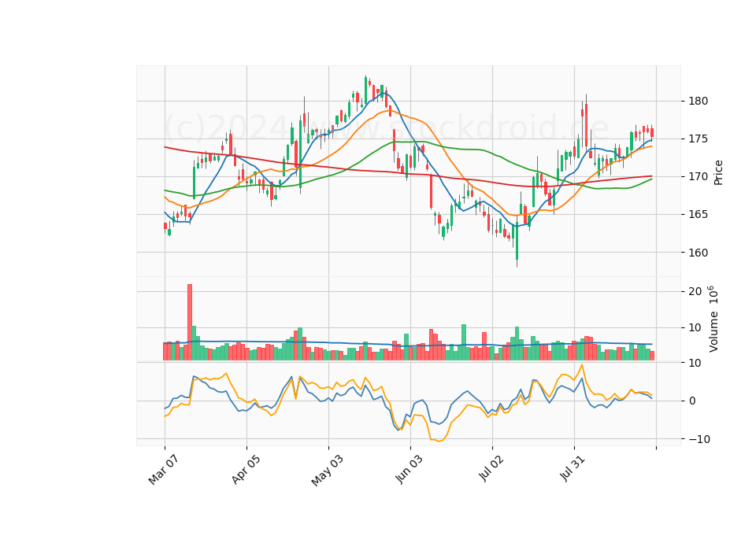Click the 20 volume axis label

695,291
